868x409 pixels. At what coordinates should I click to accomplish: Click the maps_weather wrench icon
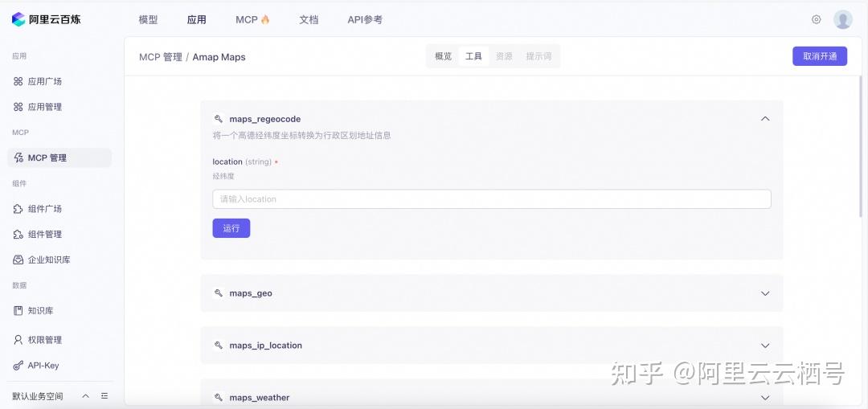click(x=218, y=398)
